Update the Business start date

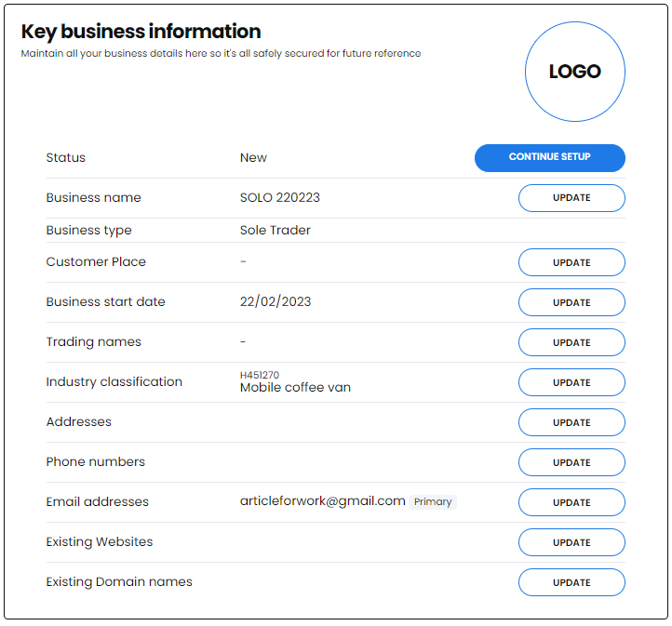571,302
